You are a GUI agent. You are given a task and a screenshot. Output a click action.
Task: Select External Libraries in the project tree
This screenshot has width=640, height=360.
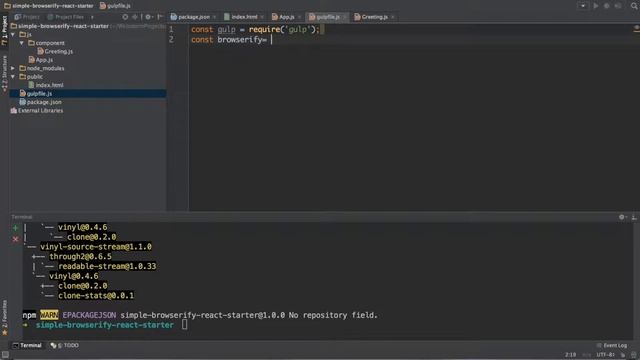40,111
